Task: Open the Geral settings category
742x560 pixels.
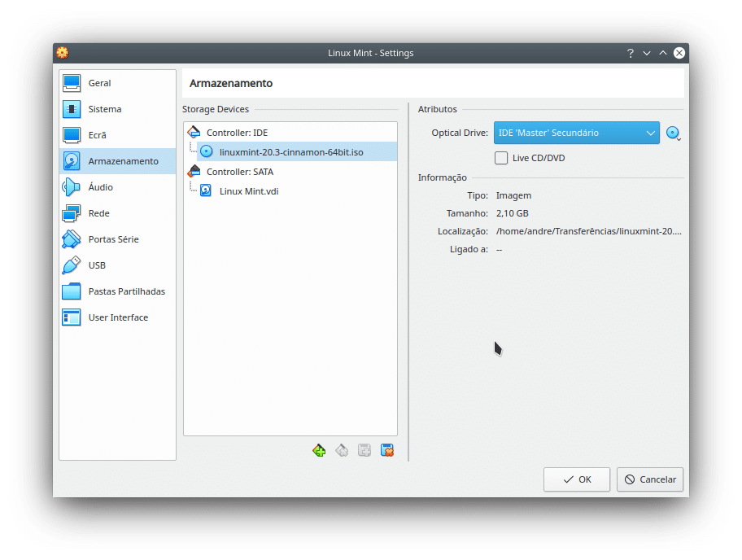Action: [x=117, y=83]
